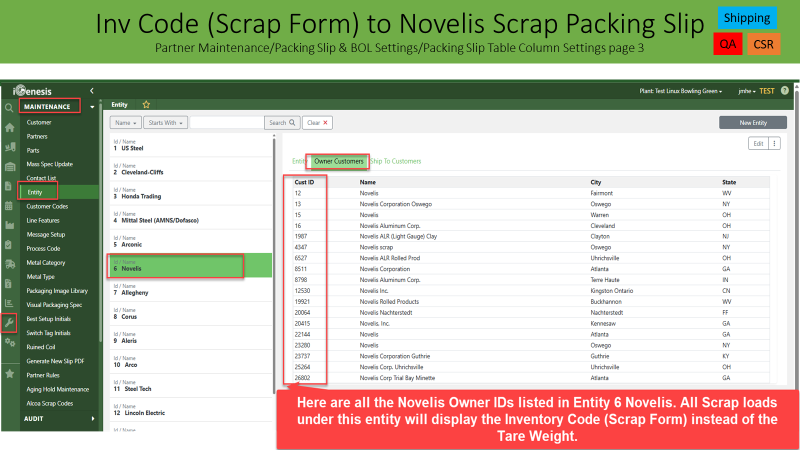Open Packaging Image Library menu item
The width and height of the screenshot is (800, 450).
pyautogui.click(x=57, y=291)
